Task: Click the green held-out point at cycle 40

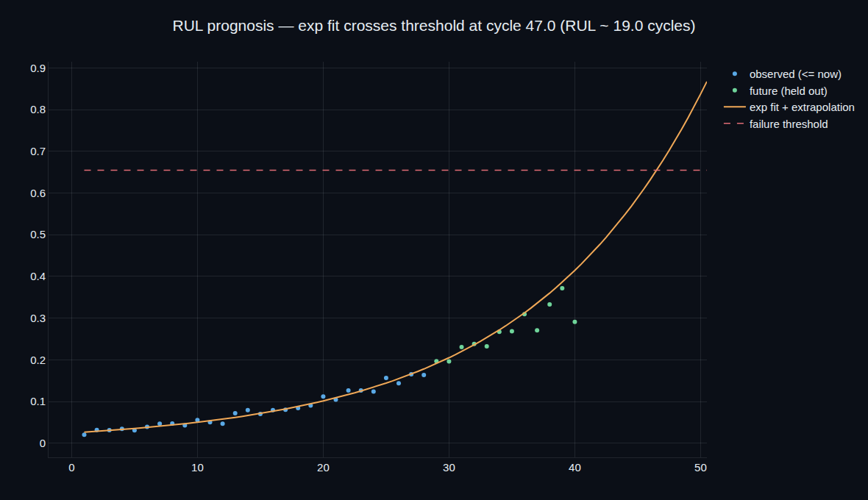Action: [574, 322]
